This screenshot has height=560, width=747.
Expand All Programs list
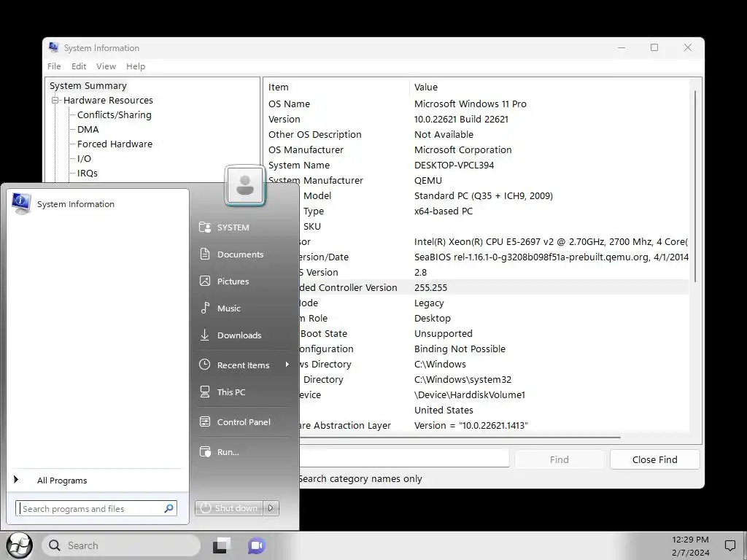point(62,481)
